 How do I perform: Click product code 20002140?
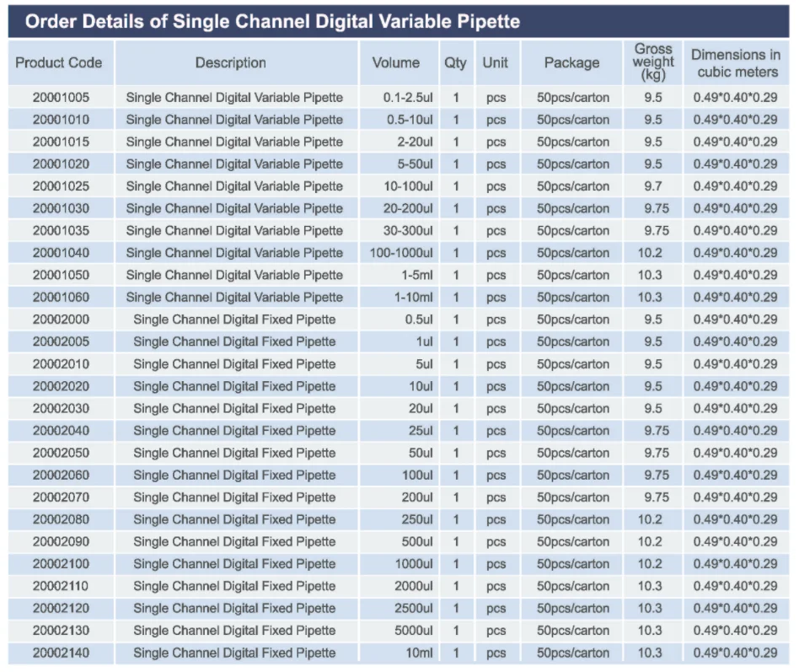pyautogui.click(x=61, y=653)
